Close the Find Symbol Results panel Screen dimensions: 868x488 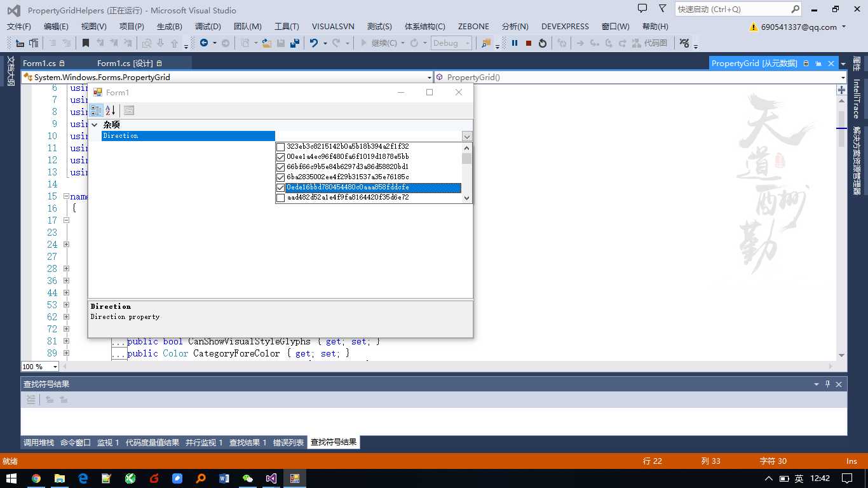(839, 384)
